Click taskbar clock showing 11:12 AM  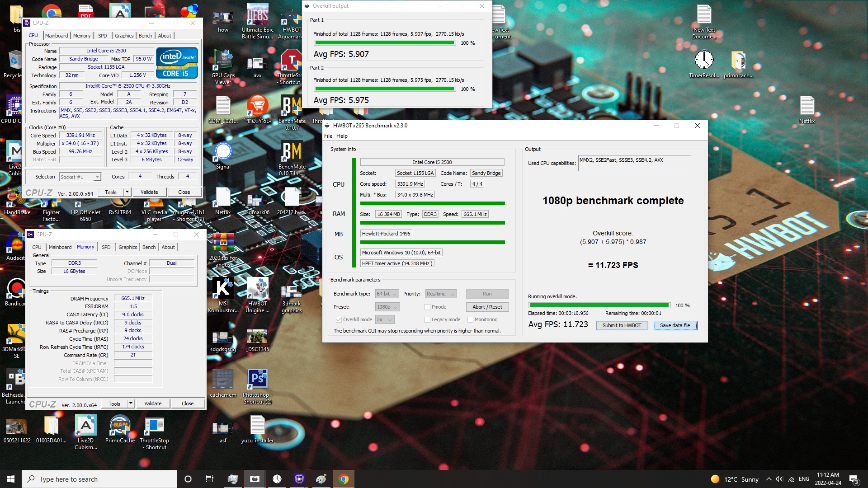(x=828, y=479)
